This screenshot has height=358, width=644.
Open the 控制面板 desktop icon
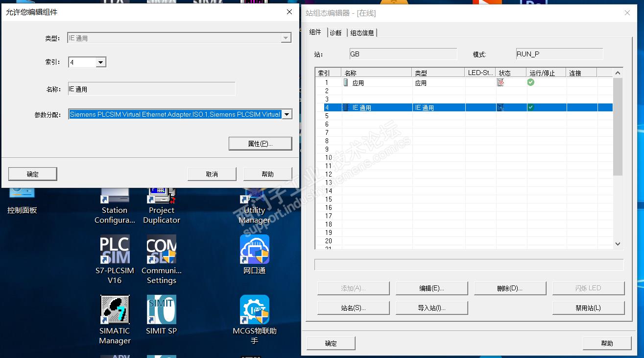(x=22, y=201)
